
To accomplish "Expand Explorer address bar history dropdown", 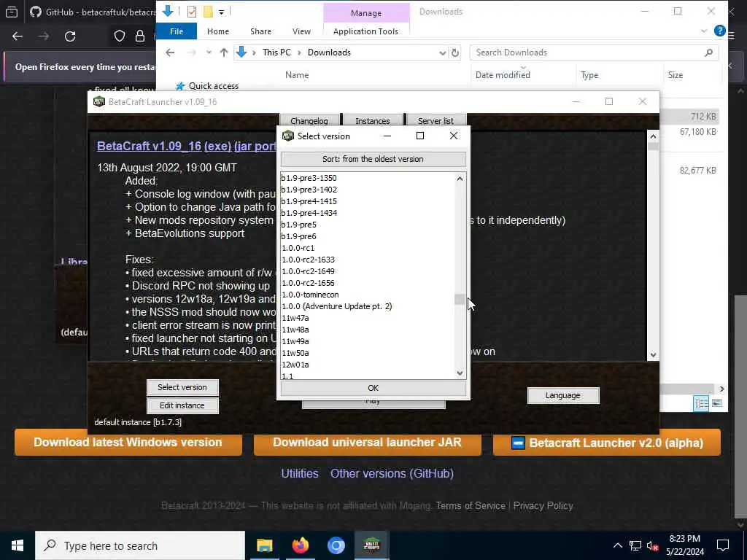I will click(443, 52).
